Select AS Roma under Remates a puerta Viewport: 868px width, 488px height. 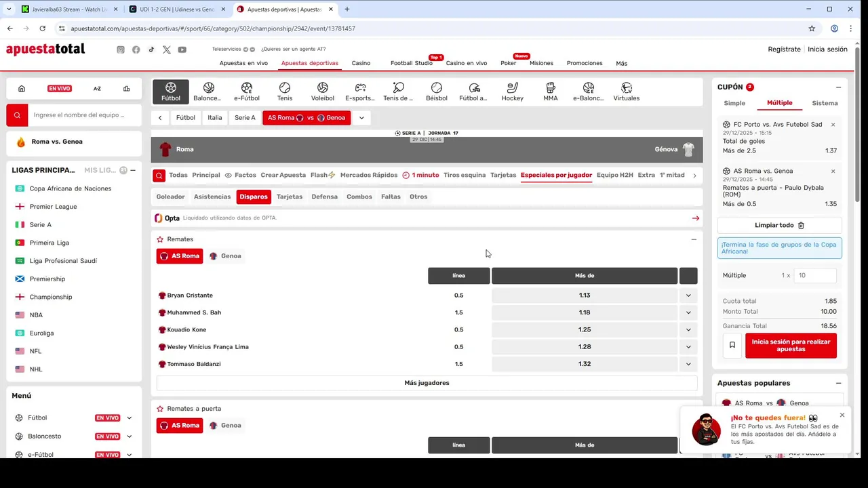180,426
